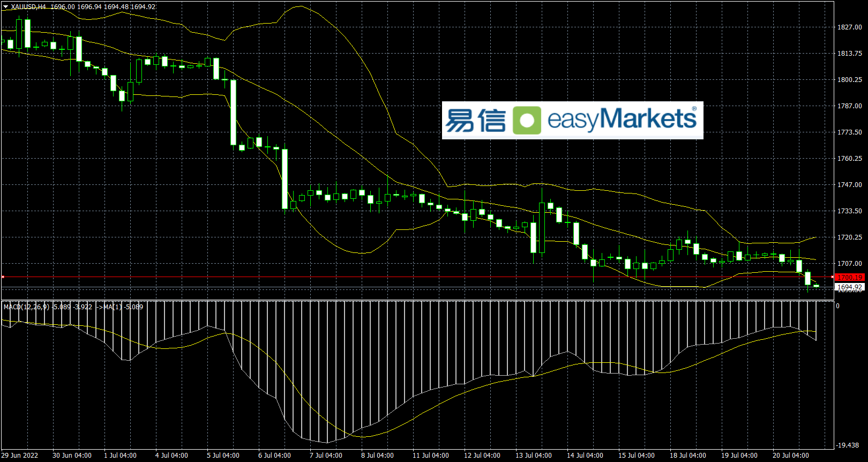
Task: Click the red 1700.19 price tag
Action: coord(850,277)
